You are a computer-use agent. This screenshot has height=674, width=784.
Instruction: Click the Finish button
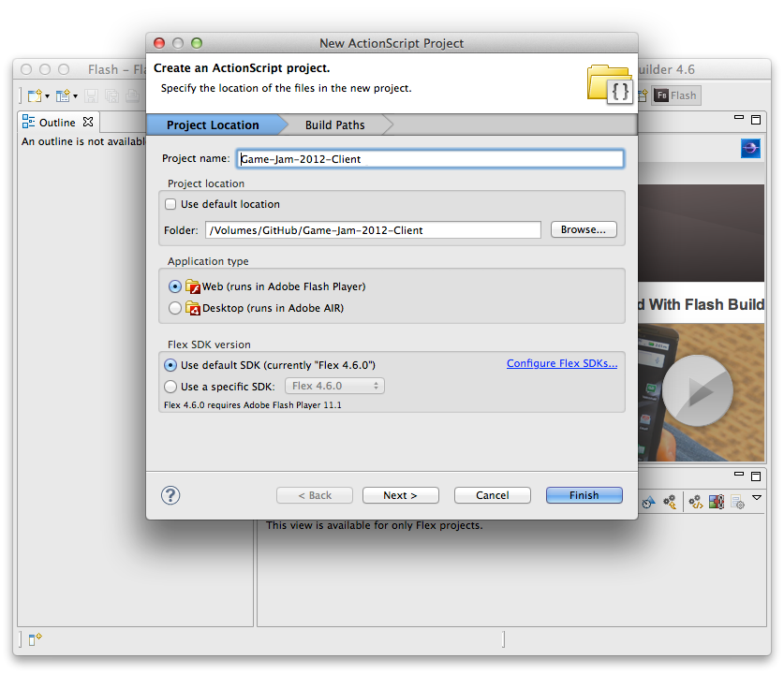pyautogui.click(x=584, y=495)
